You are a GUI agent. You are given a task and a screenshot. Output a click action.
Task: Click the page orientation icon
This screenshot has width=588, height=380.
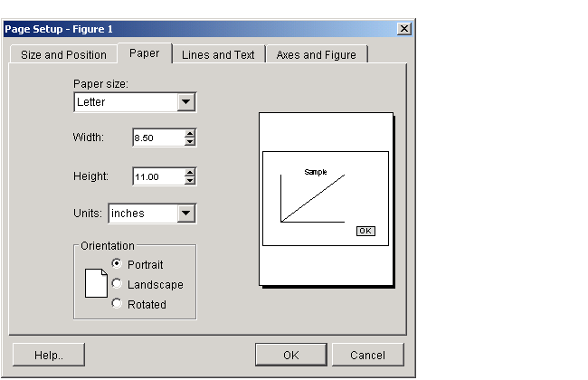point(96,283)
